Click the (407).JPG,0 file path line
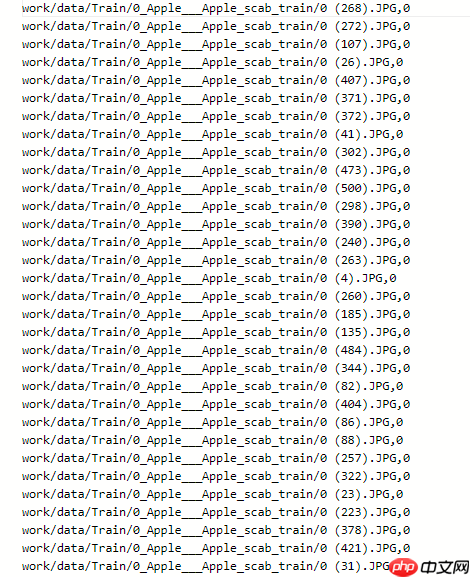 216,81
